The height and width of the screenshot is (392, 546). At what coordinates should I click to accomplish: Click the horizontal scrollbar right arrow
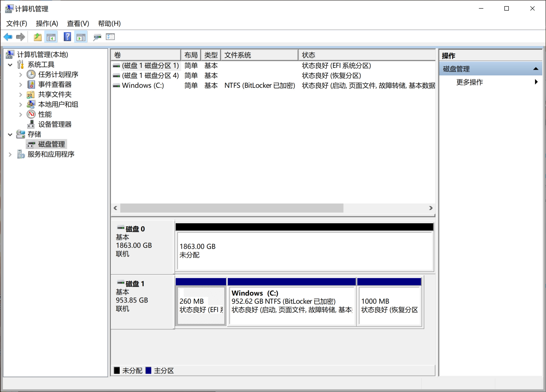431,208
